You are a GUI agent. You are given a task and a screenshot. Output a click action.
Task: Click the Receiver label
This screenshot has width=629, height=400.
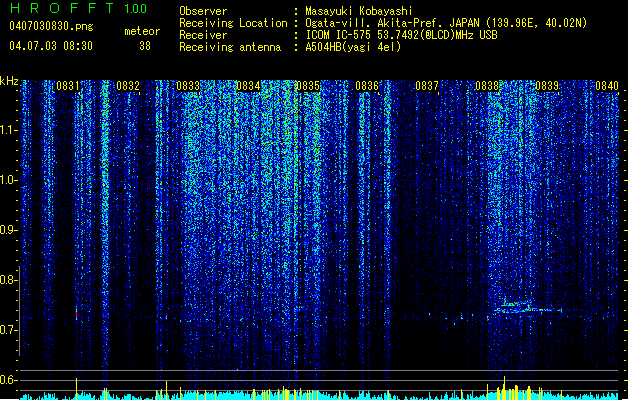pyautogui.click(x=203, y=35)
